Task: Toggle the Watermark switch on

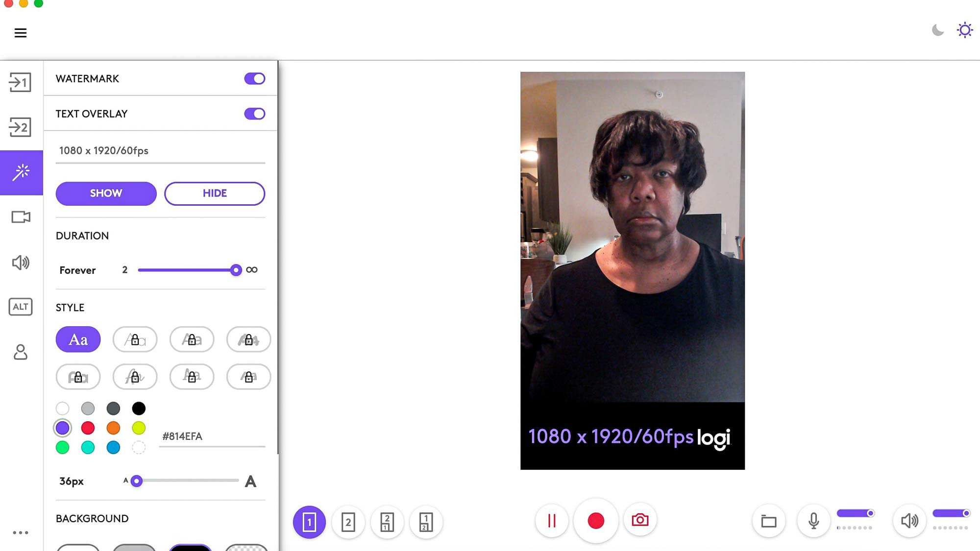Action: pos(254,79)
